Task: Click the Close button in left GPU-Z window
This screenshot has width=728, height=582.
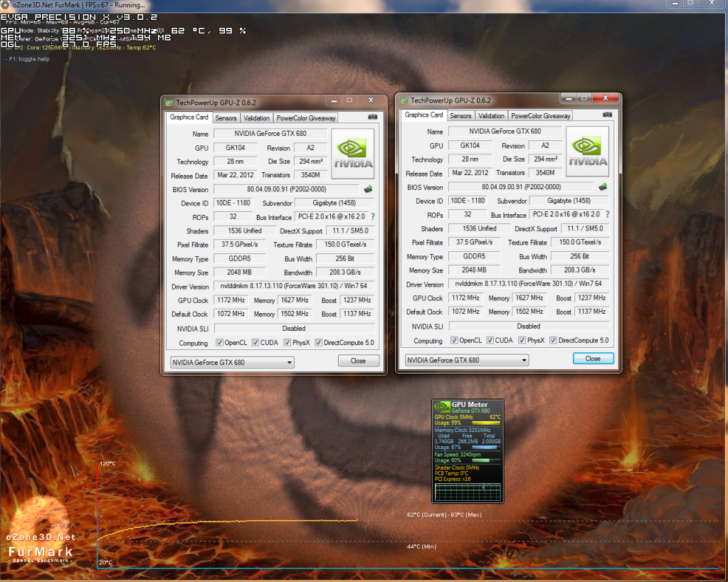Action: coord(359,361)
